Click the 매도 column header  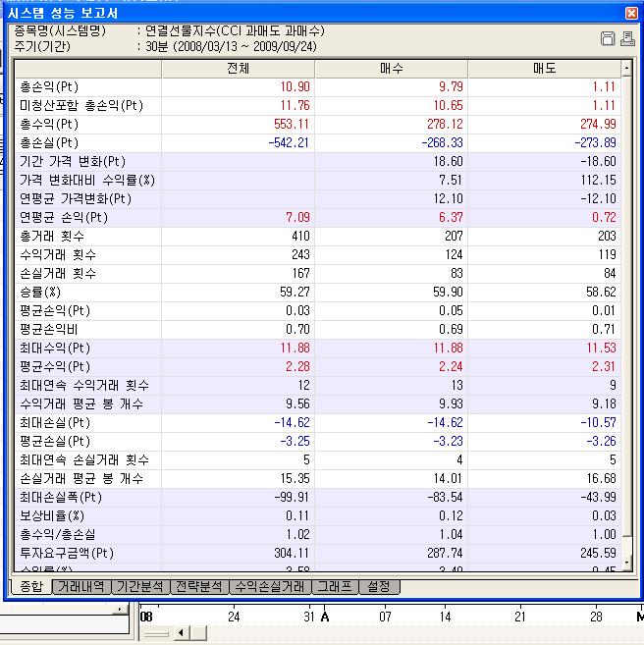(x=543, y=69)
